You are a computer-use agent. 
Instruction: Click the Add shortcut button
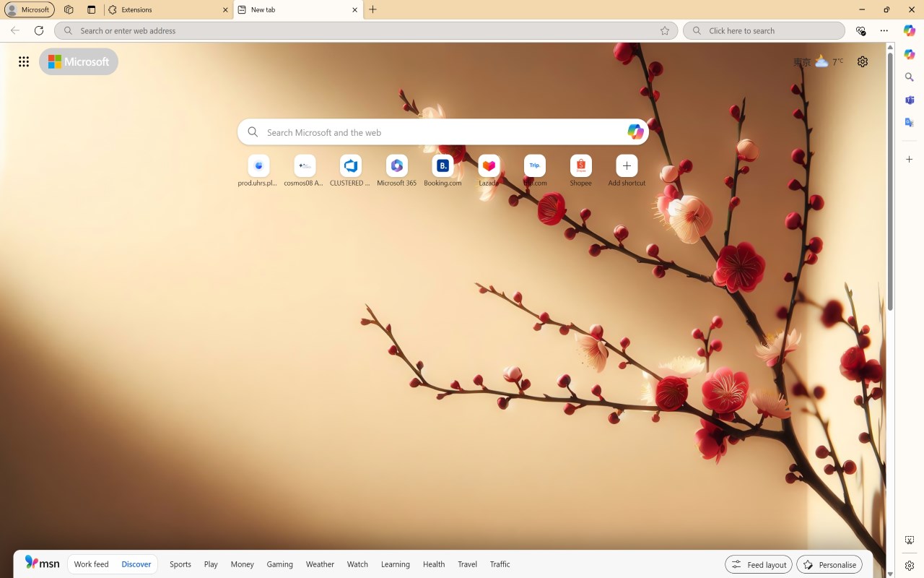627,171
